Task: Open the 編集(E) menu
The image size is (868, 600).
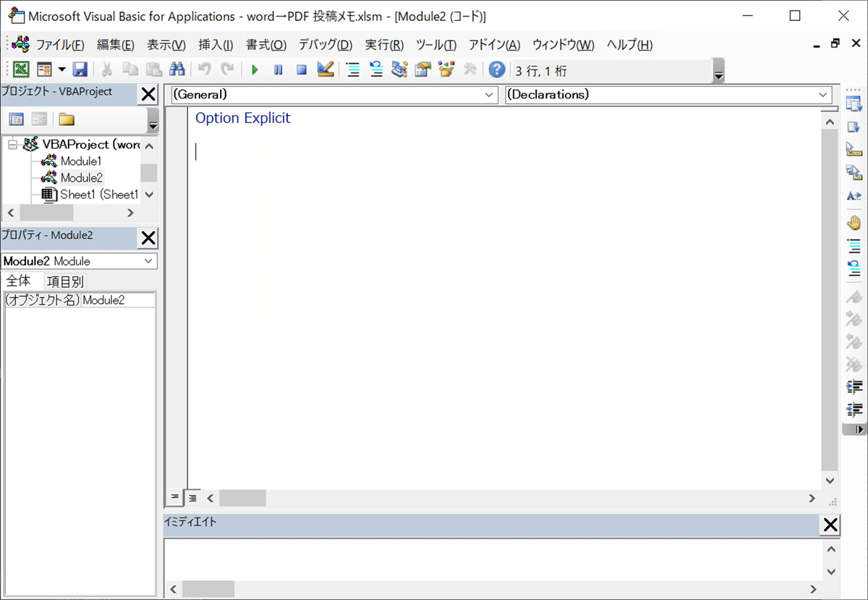Action: 116,45
